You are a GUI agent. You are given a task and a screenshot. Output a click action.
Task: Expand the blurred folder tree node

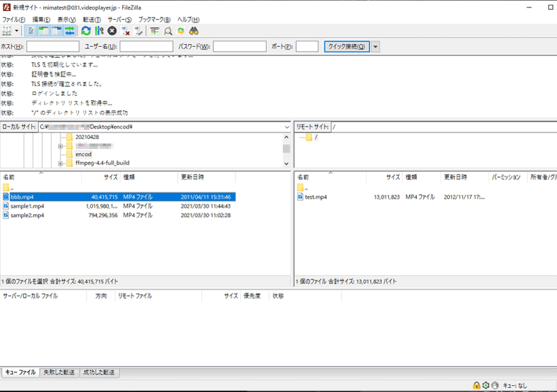(60, 146)
